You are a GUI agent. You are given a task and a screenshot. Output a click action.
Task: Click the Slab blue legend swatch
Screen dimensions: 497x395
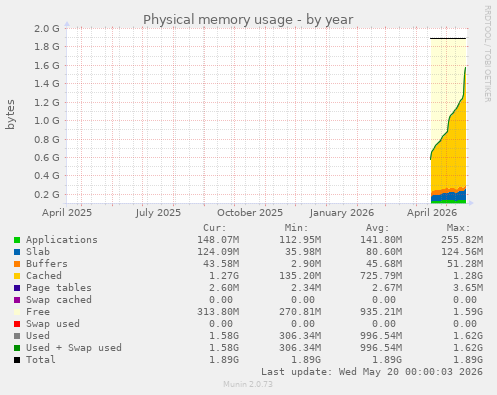pos(17,252)
